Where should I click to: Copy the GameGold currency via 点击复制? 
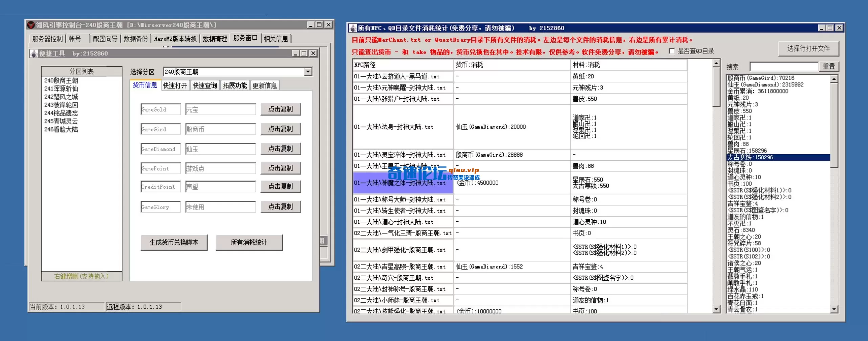point(281,109)
